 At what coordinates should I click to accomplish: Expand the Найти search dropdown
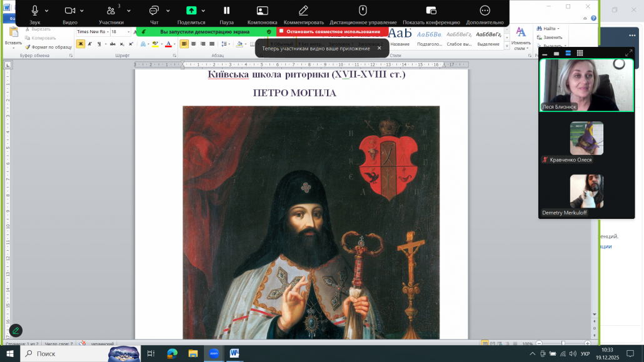click(558, 28)
